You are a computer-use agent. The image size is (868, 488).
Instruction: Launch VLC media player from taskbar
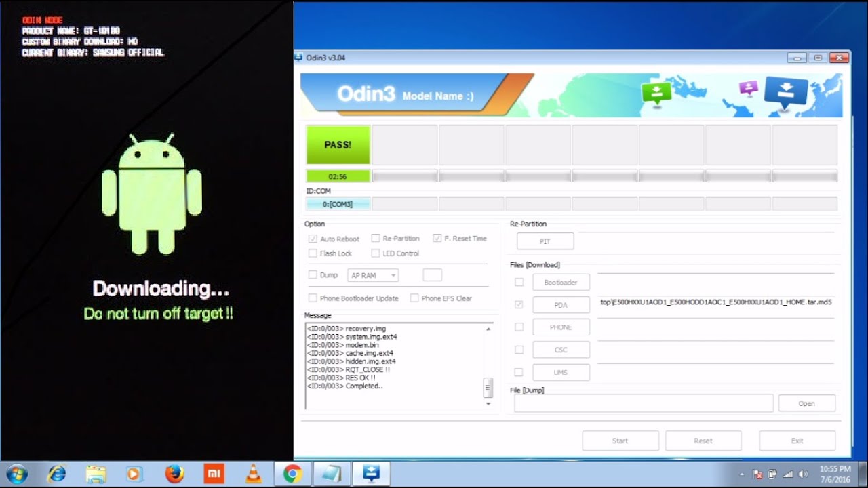click(x=253, y=473)
